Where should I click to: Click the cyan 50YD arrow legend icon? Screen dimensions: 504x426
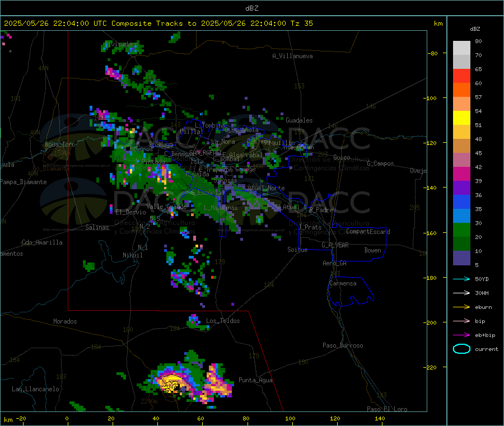(461, 279)
